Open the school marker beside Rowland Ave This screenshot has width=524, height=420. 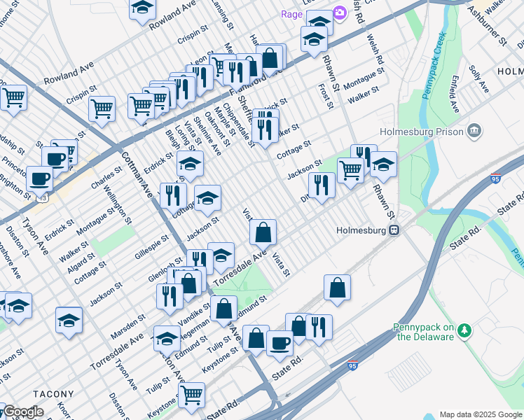143,9
